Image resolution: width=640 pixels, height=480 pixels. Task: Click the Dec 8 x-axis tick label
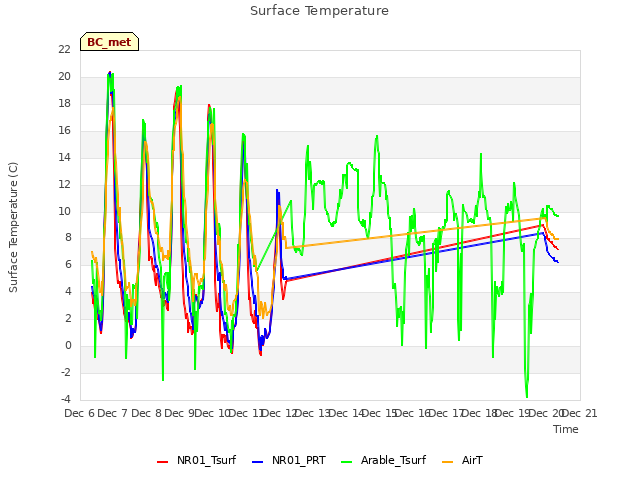click(147, 413)
